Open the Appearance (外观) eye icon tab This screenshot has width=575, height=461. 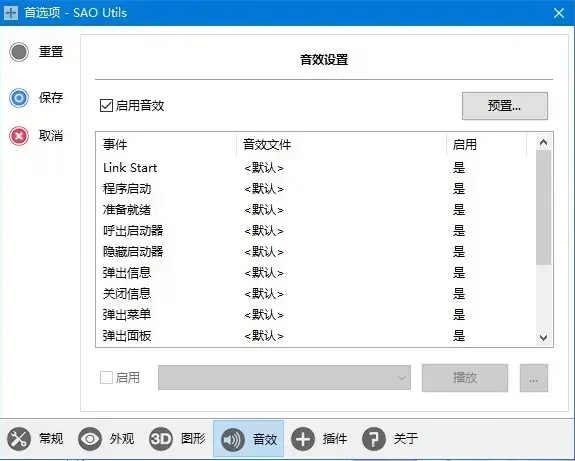coord(90,439)
